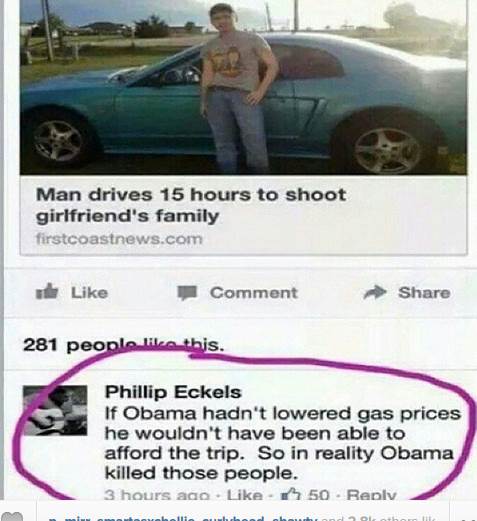This screenshot has width=477, height=521.
Task: Click the thumbs-up icon beside 50
Action: coord(289,495)
